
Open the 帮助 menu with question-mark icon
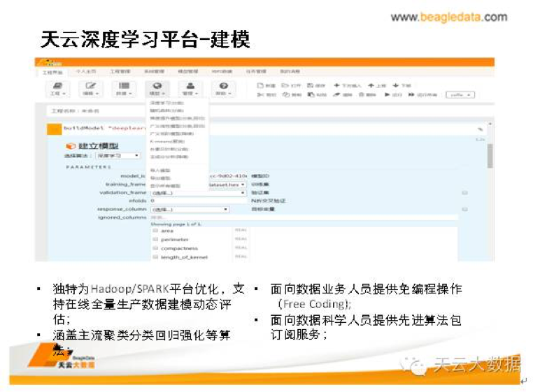coord(224,89)
